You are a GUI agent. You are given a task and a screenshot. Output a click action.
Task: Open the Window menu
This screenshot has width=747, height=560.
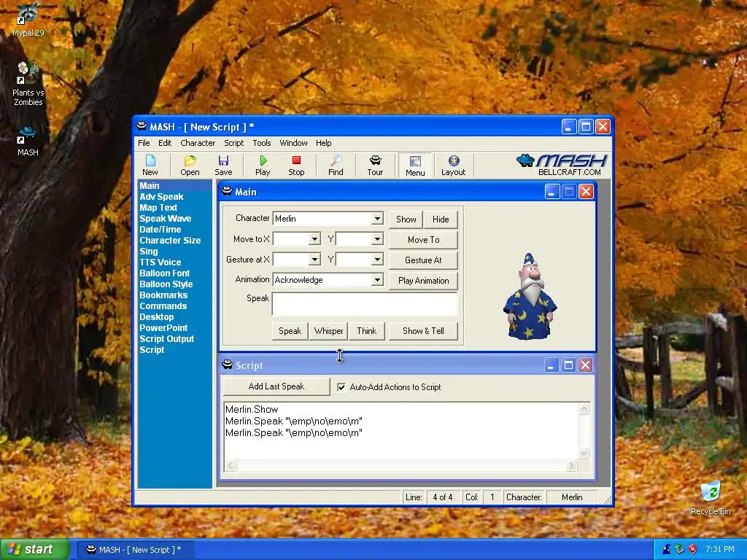[x=293, y=143]
